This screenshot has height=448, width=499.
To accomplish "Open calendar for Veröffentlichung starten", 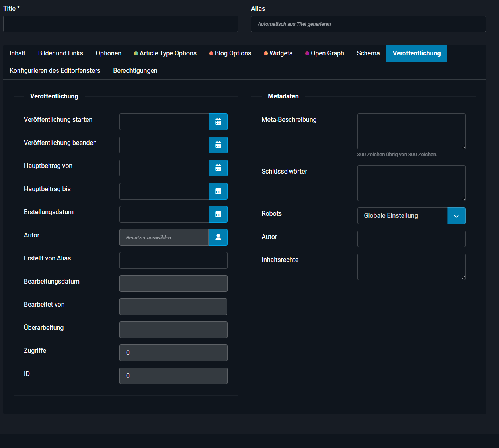I will tap(218, 122).
